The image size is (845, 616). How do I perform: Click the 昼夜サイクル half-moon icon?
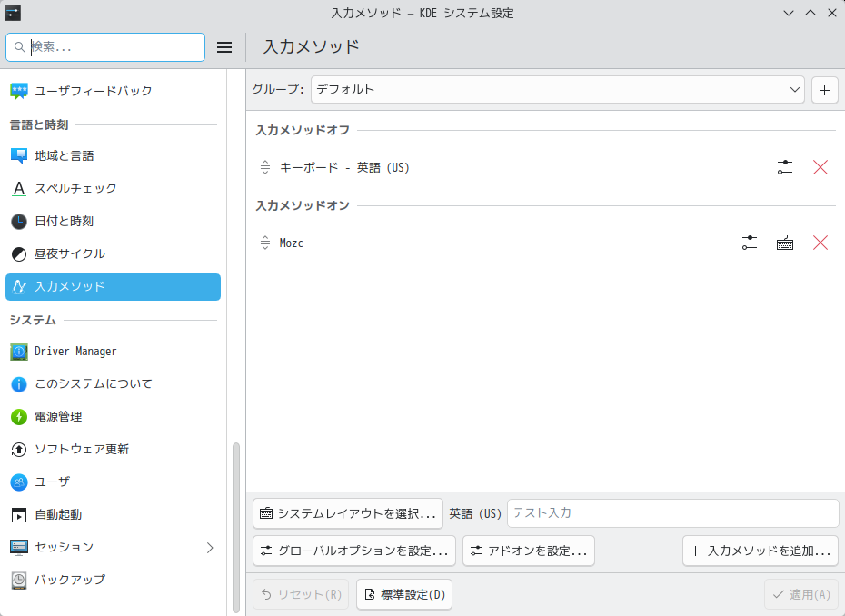tap(19, 253)
